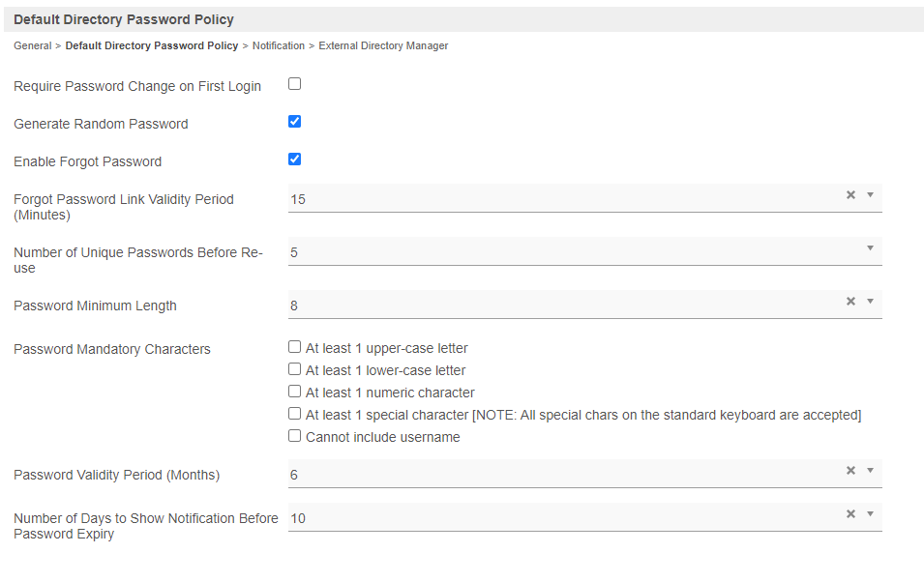The width and height of the screenshot is (924, 582).
Task: Enable Require Password Change on First Login
Action: (x=295, y=84)
